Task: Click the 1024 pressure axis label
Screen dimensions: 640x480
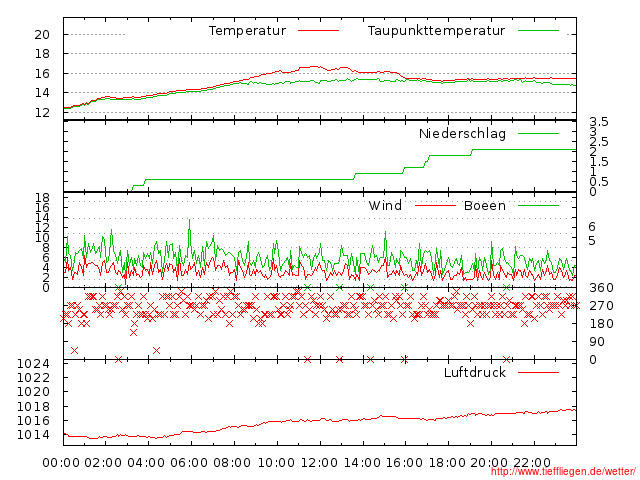Action: tap(33, 364)
